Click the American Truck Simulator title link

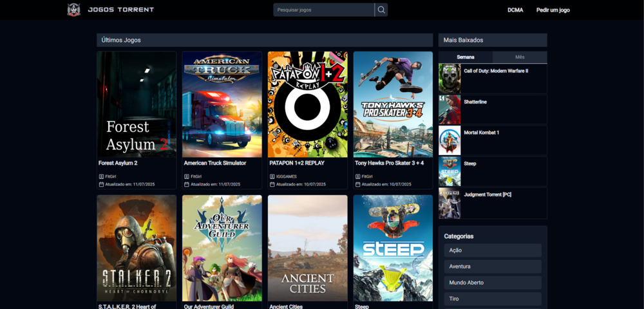[215, 163]
